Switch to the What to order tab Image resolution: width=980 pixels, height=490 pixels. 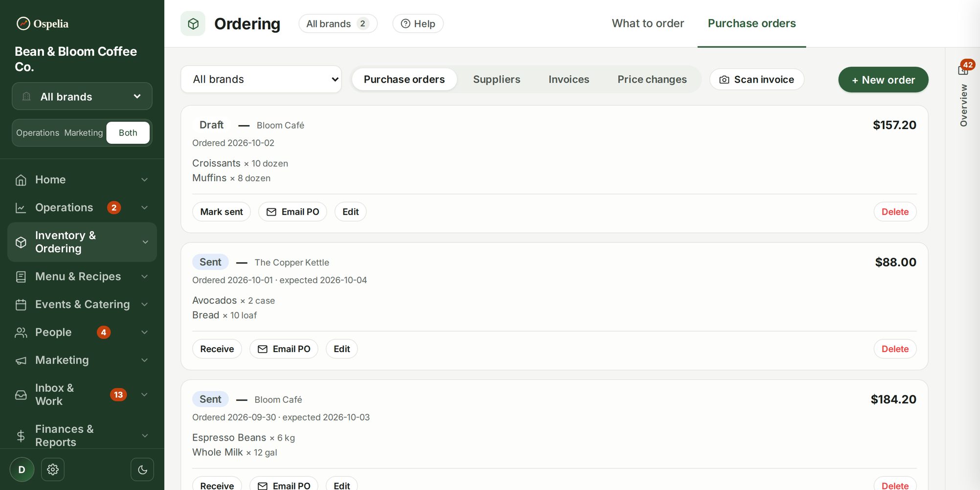647,23
